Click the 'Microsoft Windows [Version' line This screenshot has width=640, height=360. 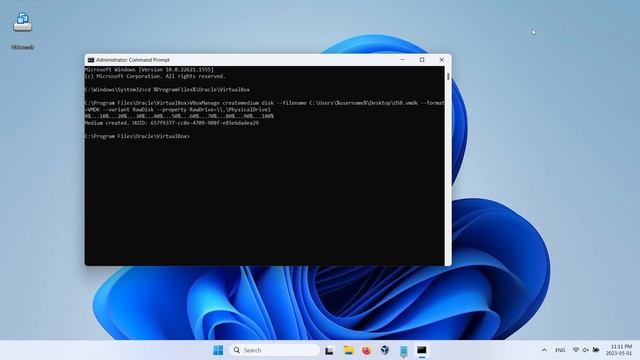[149, 70]
